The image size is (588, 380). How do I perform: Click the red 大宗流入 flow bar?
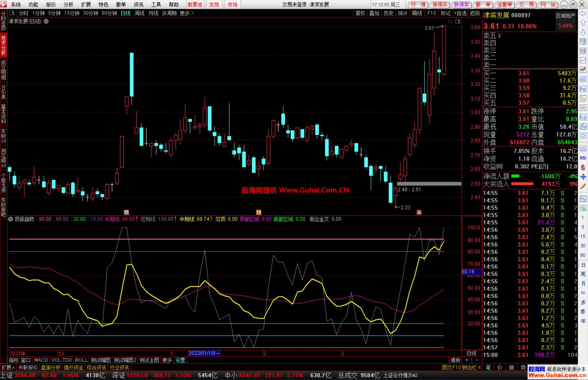(522, 184)
